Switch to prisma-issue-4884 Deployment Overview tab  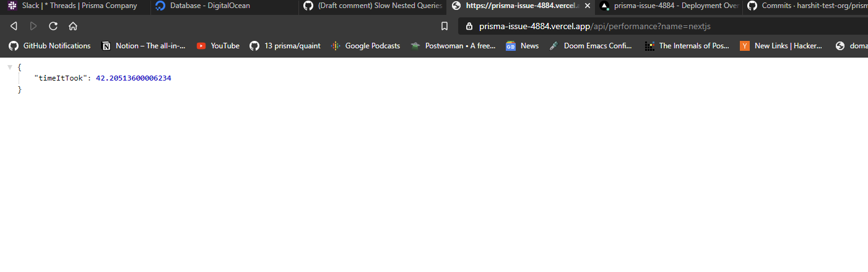coord(669,6)
